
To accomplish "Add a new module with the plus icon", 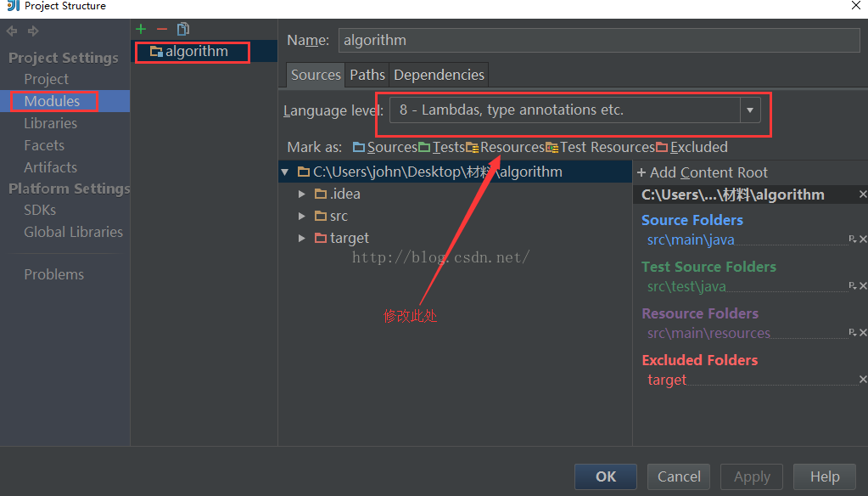I will pos(140,28).
